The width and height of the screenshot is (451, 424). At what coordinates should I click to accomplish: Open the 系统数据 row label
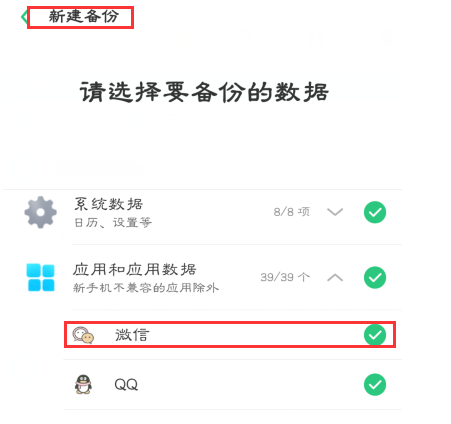click(x=108, y=204)
